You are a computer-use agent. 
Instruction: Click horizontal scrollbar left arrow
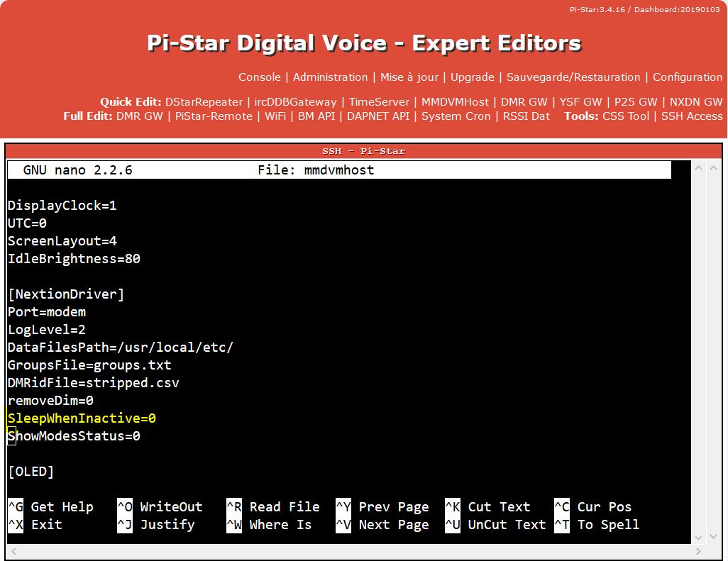click(x=14, y=551)
